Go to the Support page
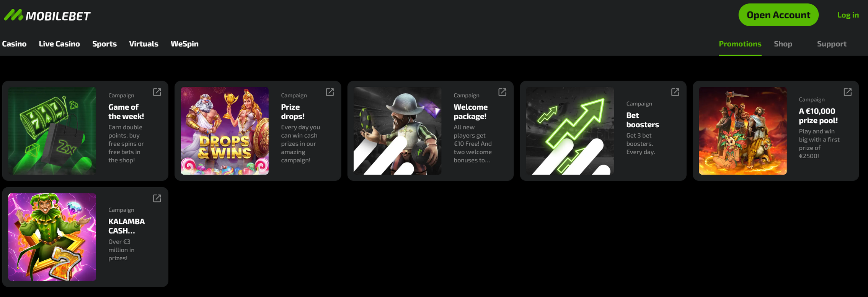868x297 pixels. click(832, 44)
